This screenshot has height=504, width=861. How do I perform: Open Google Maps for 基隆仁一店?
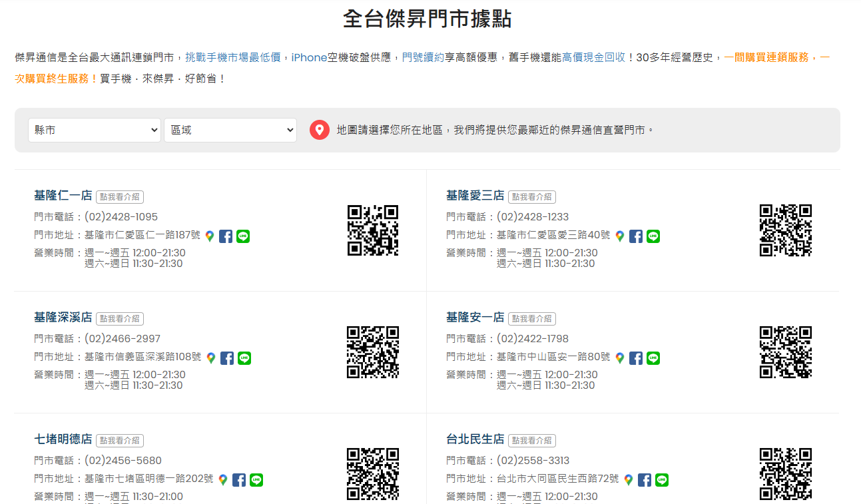click(209, 236)
